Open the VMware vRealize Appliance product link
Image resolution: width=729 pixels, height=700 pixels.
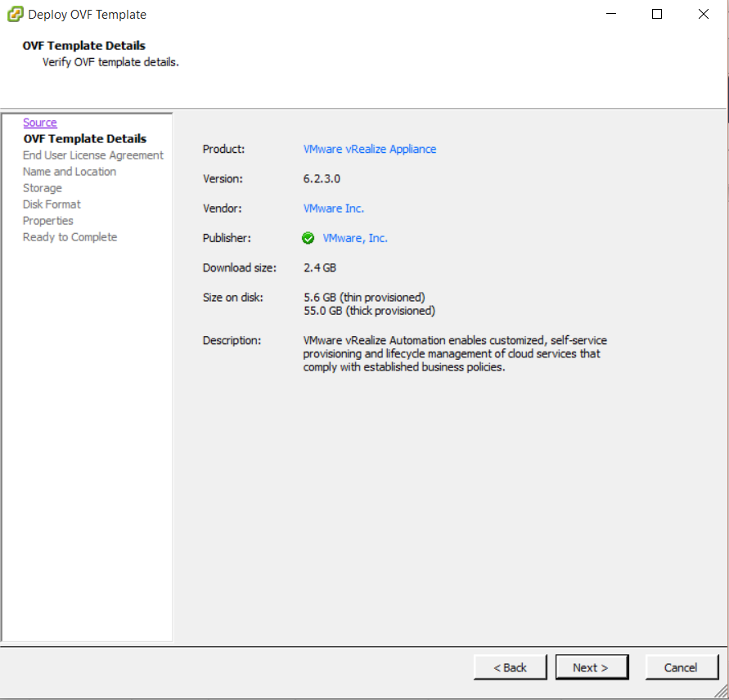(x=370, y=149)
